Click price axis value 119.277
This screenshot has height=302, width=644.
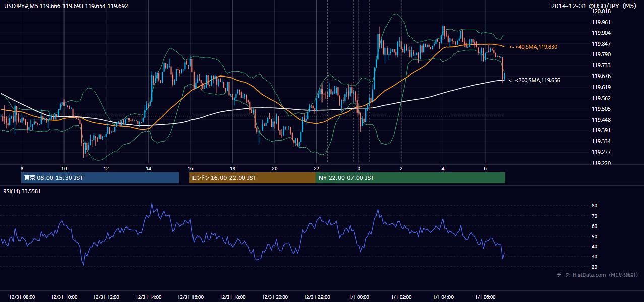[601, 152]
